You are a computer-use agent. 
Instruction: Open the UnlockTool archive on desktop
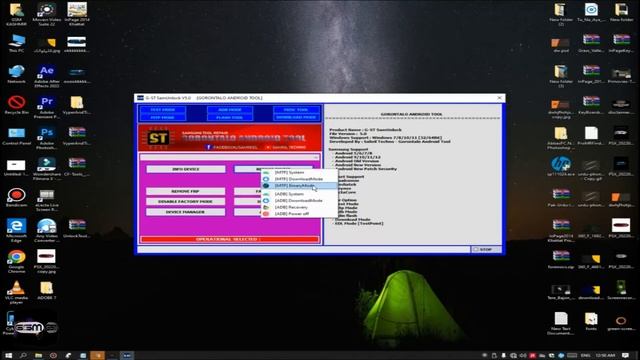(77, 229)
